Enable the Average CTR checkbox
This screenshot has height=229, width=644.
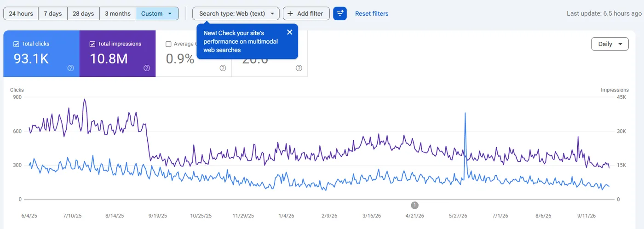tap(168, 44)
